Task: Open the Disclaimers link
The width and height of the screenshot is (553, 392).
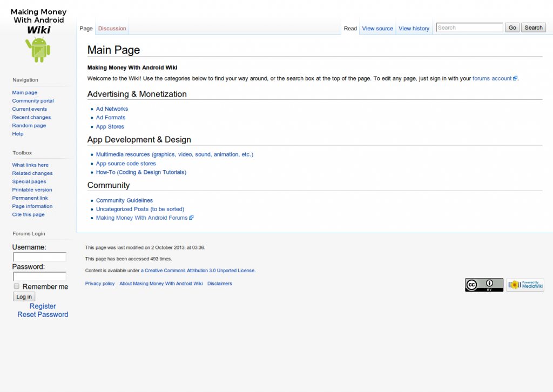Action: (x=220, y=283)
